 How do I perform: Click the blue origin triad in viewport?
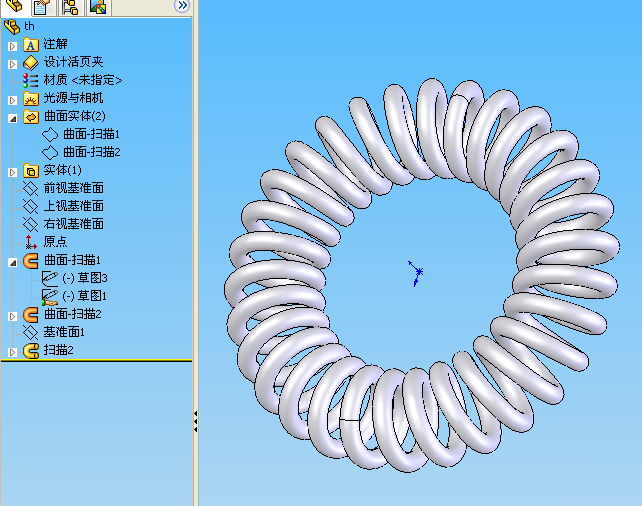[417, 273]
